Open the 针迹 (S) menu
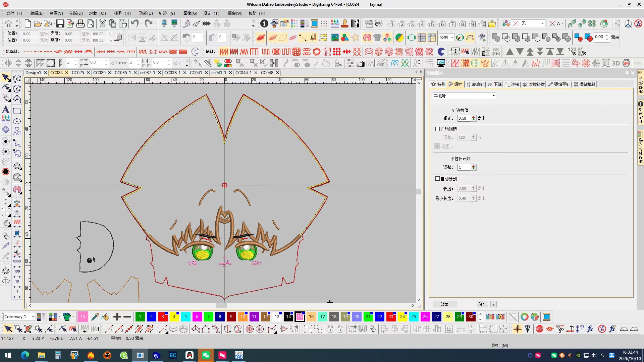 pos(167,13)
